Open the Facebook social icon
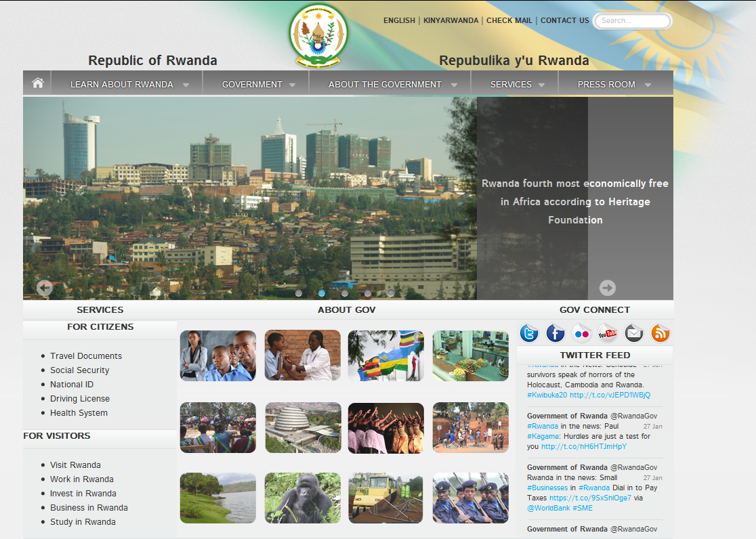 pos(555,333)
